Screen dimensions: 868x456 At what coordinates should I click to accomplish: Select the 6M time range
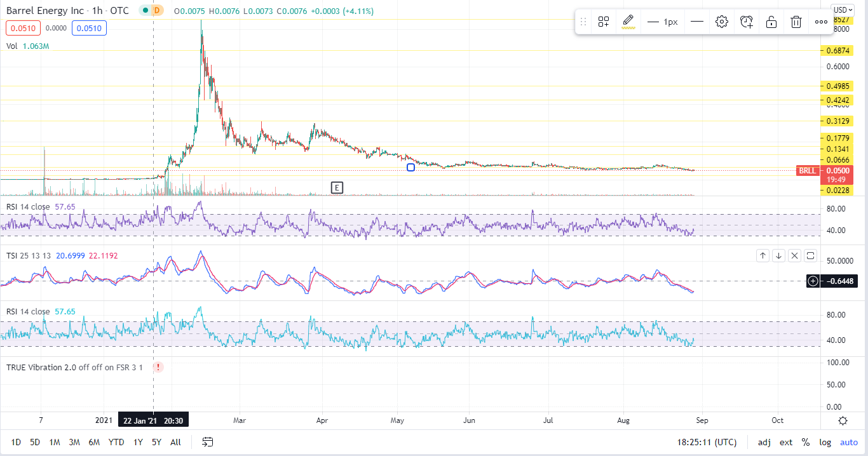(x=94, y=442)
